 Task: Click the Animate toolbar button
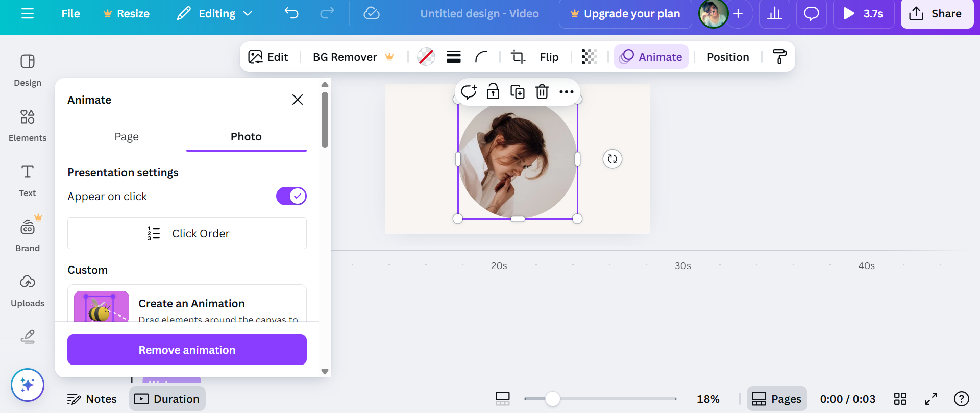click(x=651, y=57)
